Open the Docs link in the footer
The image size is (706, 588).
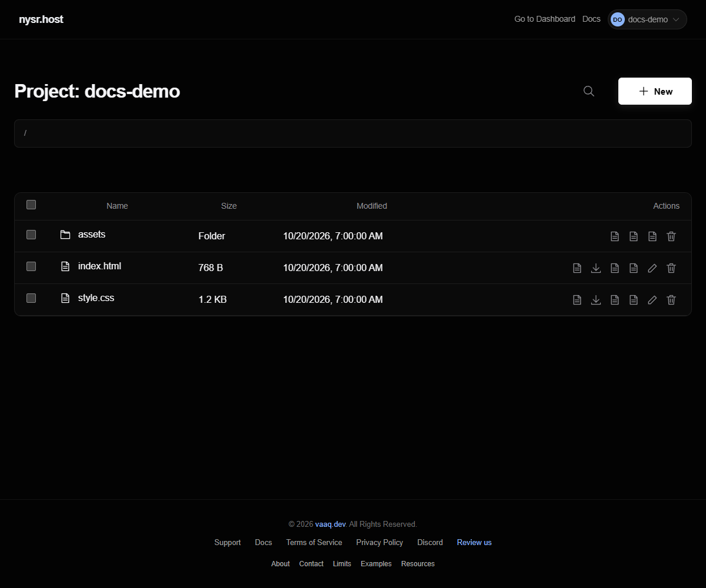(264, 542)
